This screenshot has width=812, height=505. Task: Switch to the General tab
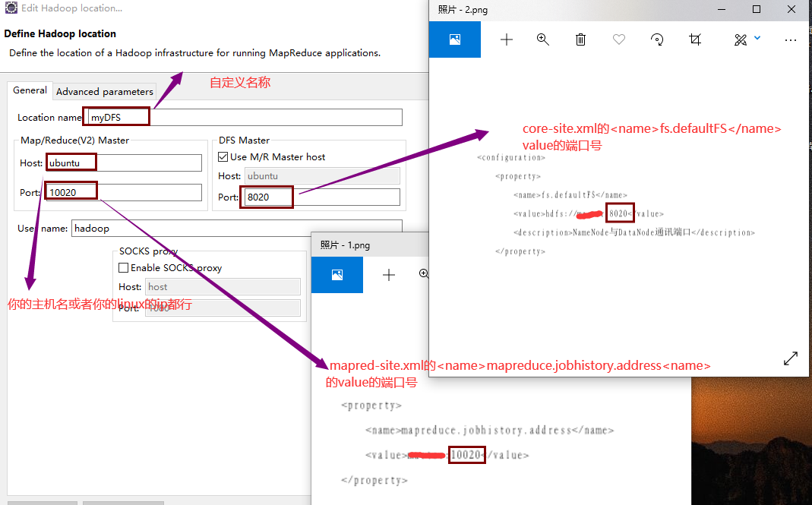point(30,90)
